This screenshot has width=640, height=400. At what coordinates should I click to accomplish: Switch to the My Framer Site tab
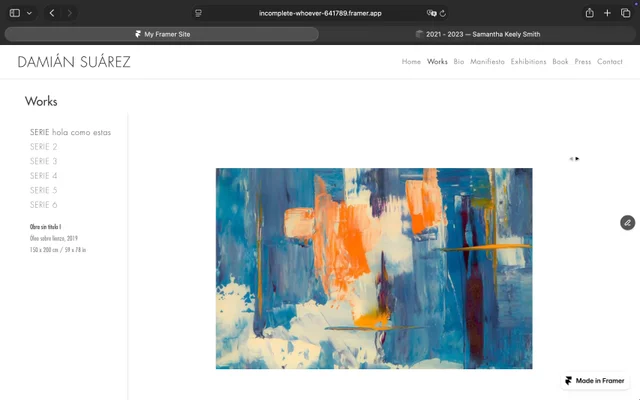tap(162, 34)
